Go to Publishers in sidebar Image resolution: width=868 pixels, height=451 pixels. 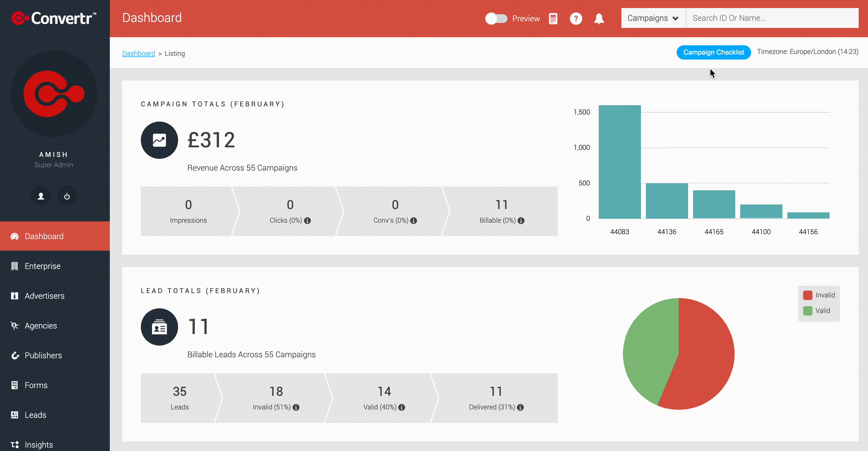pyautogui.click(x=55, y=355)
